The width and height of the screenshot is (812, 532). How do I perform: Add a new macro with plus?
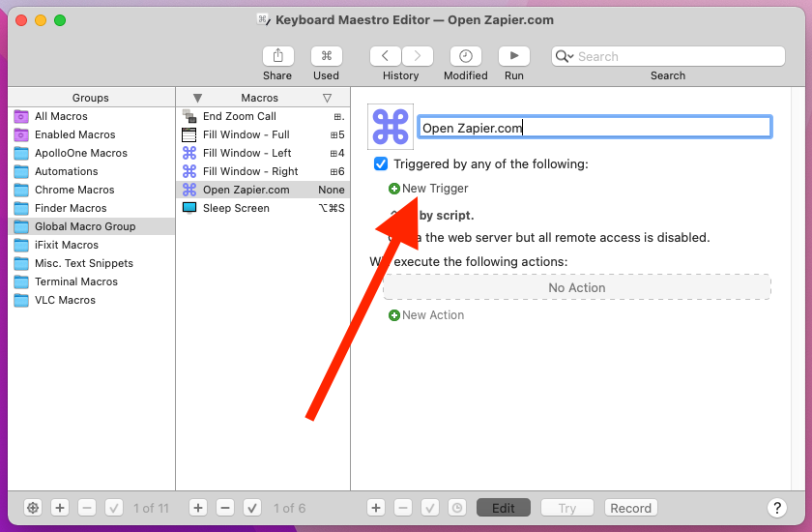pyautogui.click(x=198, y=508)
